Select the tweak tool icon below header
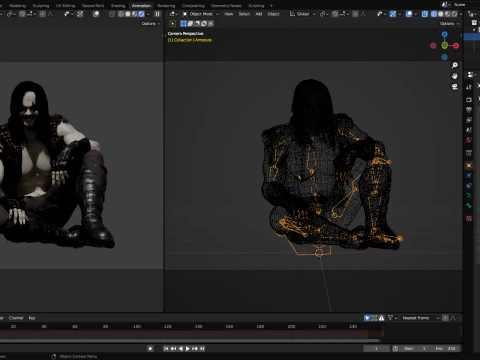This screenshot has height=360, width=480. (x=173, y=24)
